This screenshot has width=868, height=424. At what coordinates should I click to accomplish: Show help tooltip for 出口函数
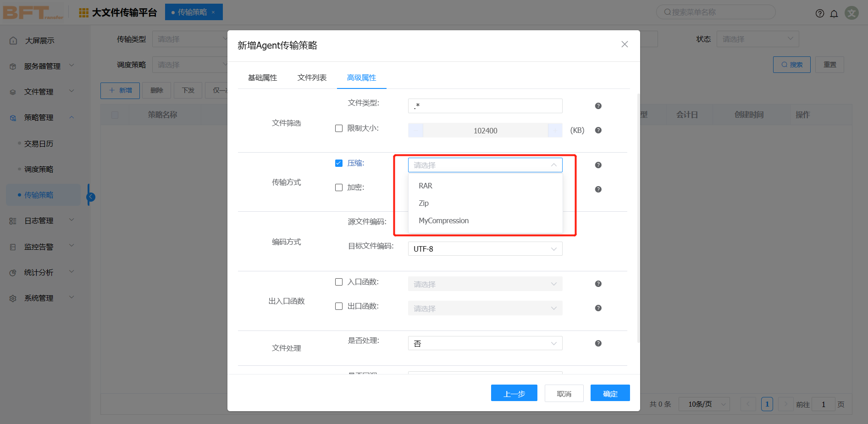tap(598, 308)
